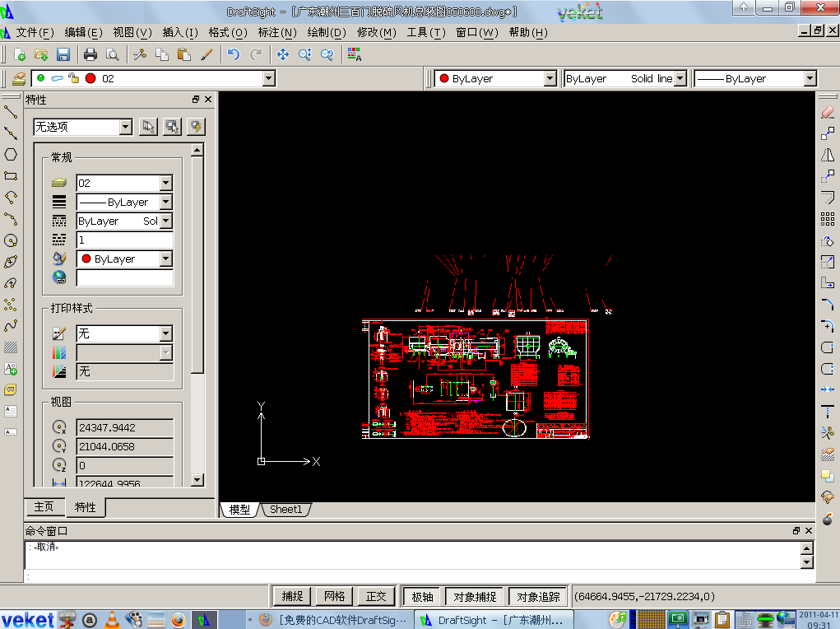Image resolution: width=840 pixels, height=629 pixels.
Task: Open the Layers manager icon
Action: [19, 79]
